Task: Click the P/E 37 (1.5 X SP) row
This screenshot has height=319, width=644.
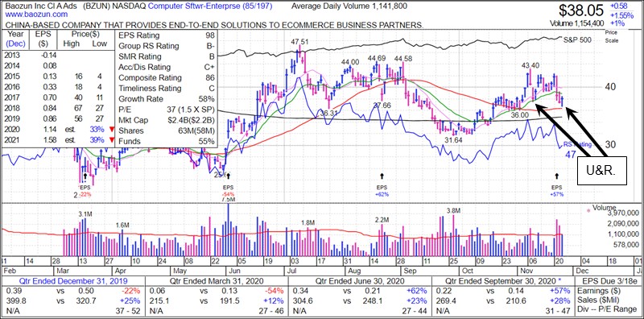Action: tap(167, 110)
